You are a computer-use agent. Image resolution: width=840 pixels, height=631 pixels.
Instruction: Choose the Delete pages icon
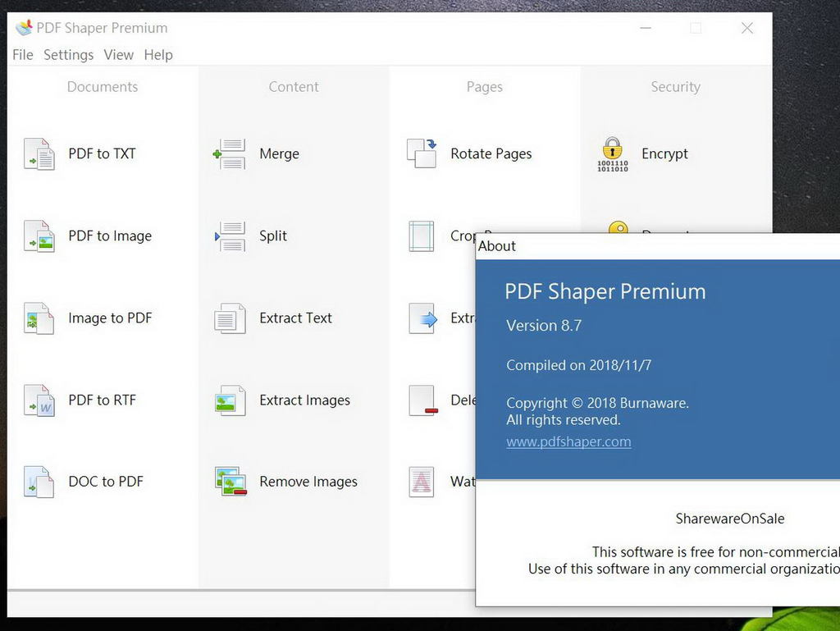[x=422, y=400]
